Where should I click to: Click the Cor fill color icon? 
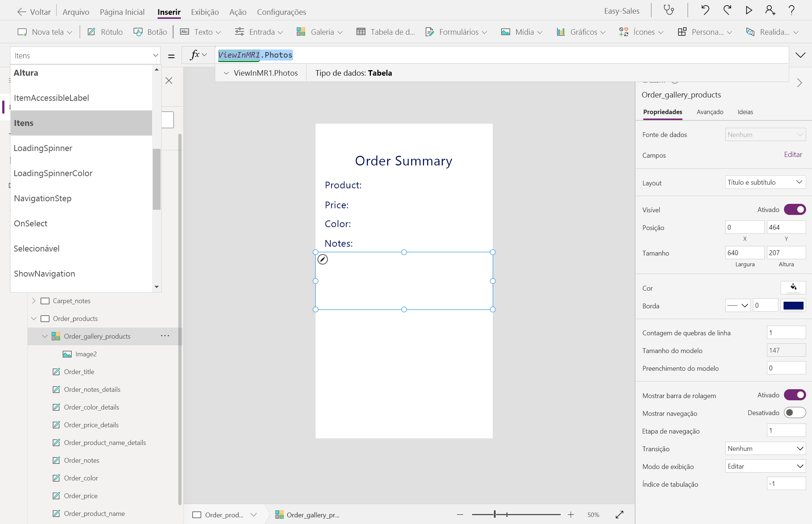coord(793,287)
